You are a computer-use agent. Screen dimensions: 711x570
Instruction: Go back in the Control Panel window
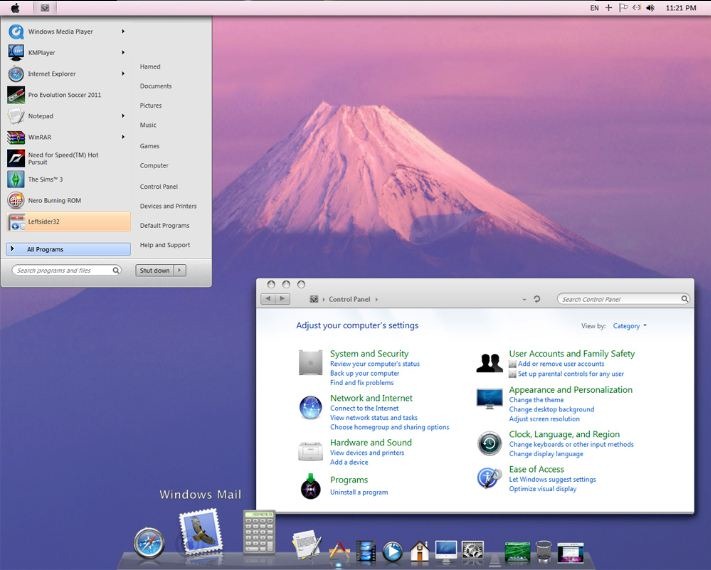(268, 299)
